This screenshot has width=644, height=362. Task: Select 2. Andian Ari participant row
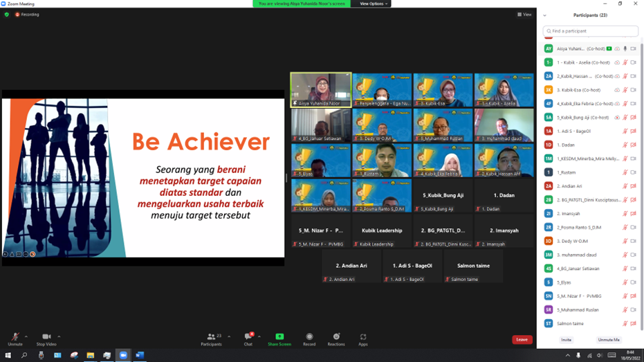click(x=590, y=186)
